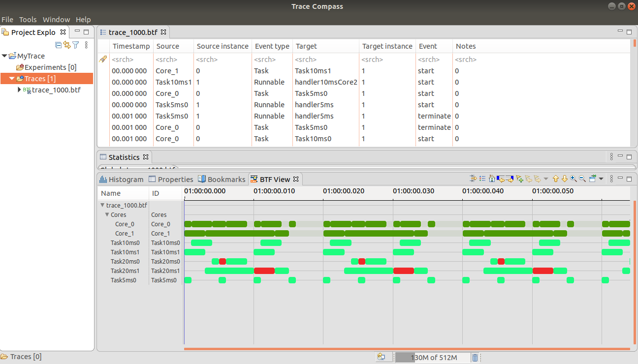Click the search/filter toggle icon in events table

click(103, 60)
